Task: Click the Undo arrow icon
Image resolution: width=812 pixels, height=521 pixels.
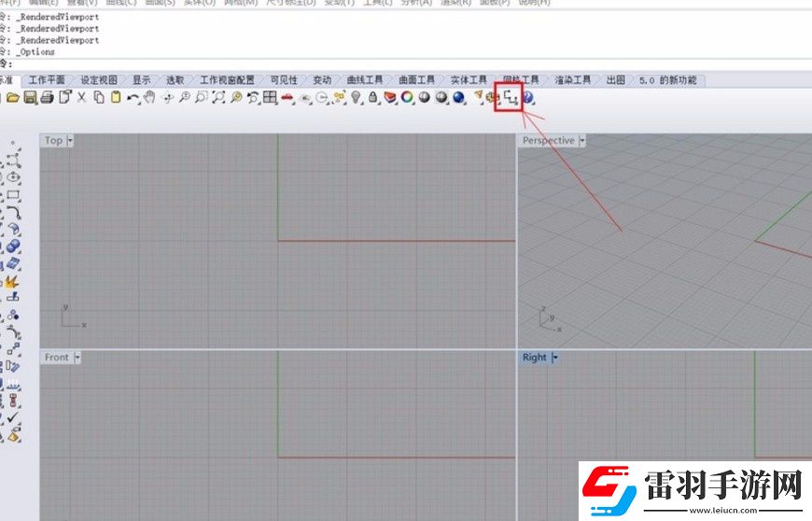Action: coord(133,97)
